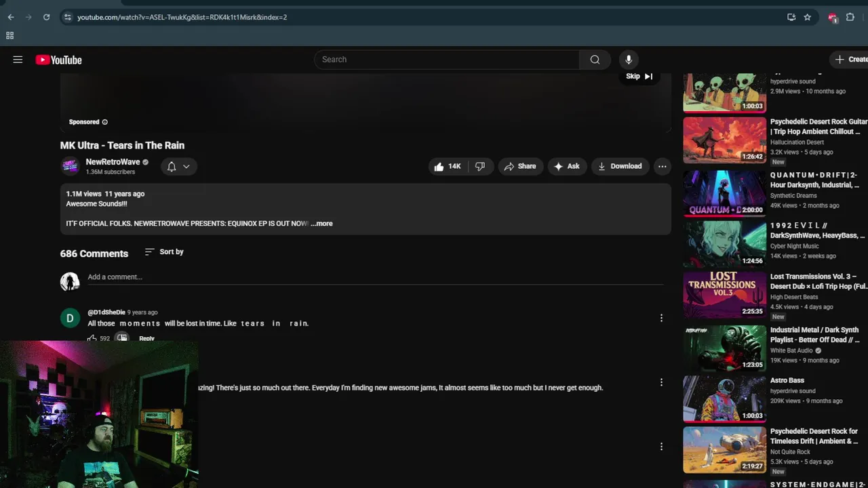The width and height of the screenshot is (868, 488).
Task: Go back in browser
Action: (11, 17)
